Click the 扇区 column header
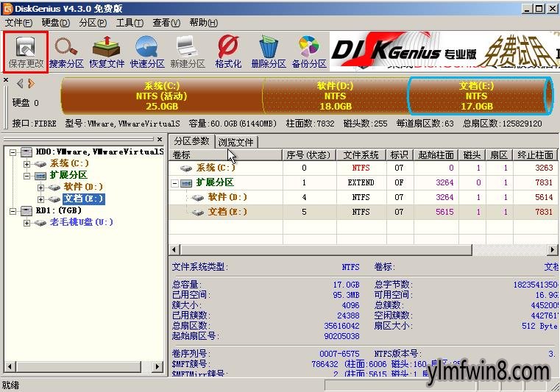This screenshot has width=560, height=392. pyautogui.click(x=499, y=155)
